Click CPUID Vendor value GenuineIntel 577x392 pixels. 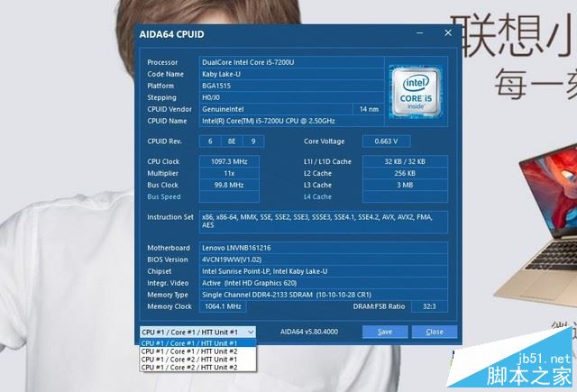tap(276, 109)
